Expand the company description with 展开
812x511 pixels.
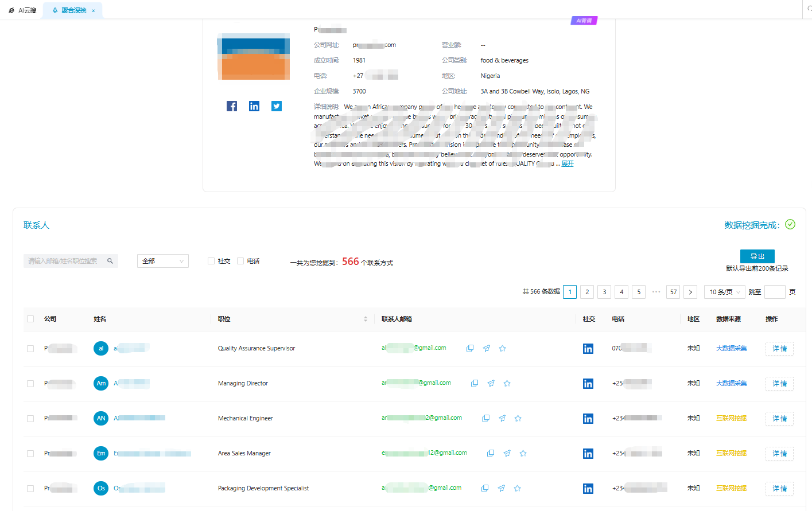568,164
